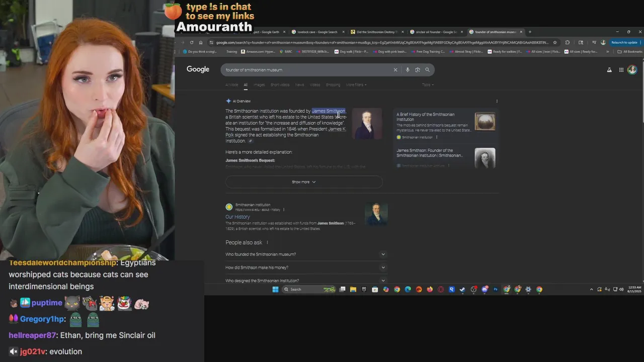Switch to the AI Mode search tab
644x362 pixels.
(x=232, y=84)
